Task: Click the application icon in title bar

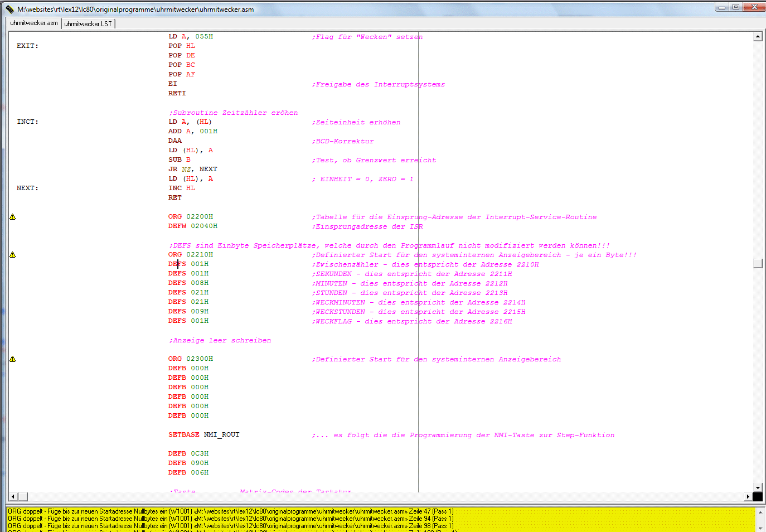Action: 9,9
